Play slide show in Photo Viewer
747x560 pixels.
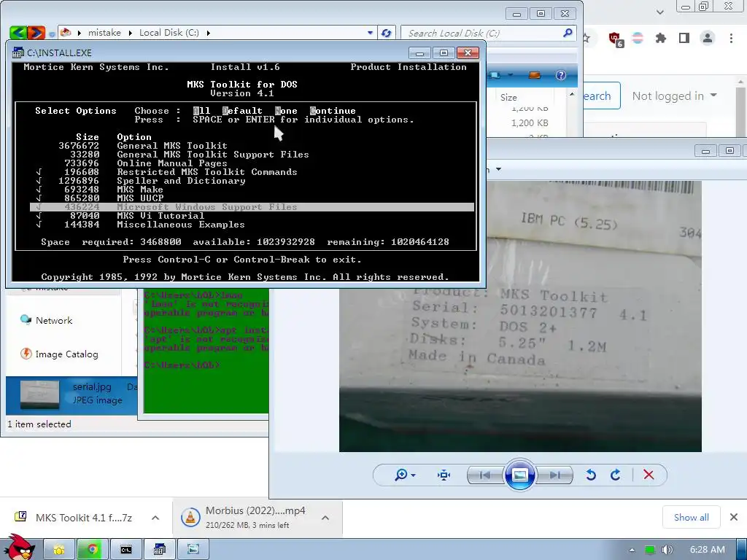pos(519,475)
